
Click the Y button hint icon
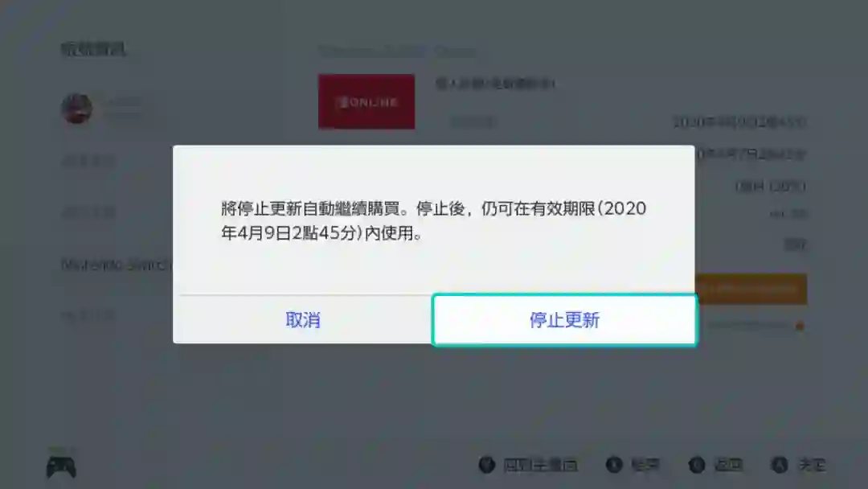pyautogui.click(x=487, y=465)
